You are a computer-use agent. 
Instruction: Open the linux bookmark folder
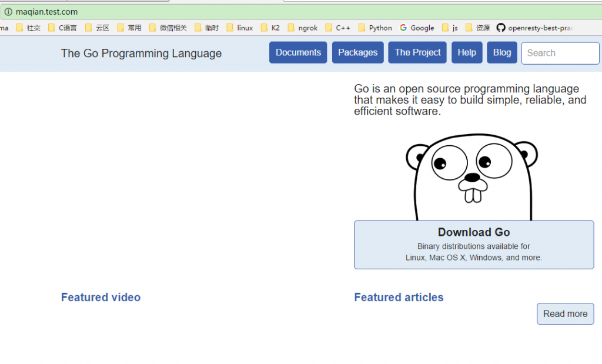tap(240, 28)
